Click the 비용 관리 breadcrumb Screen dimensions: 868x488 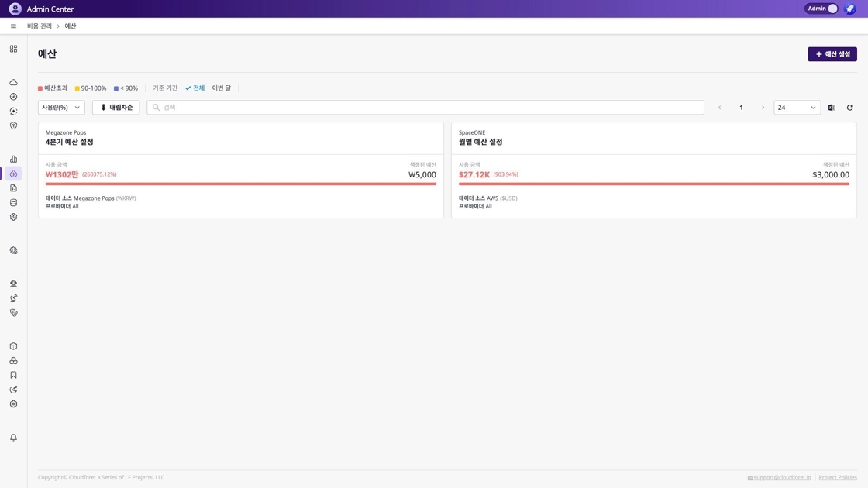point(40,26)
